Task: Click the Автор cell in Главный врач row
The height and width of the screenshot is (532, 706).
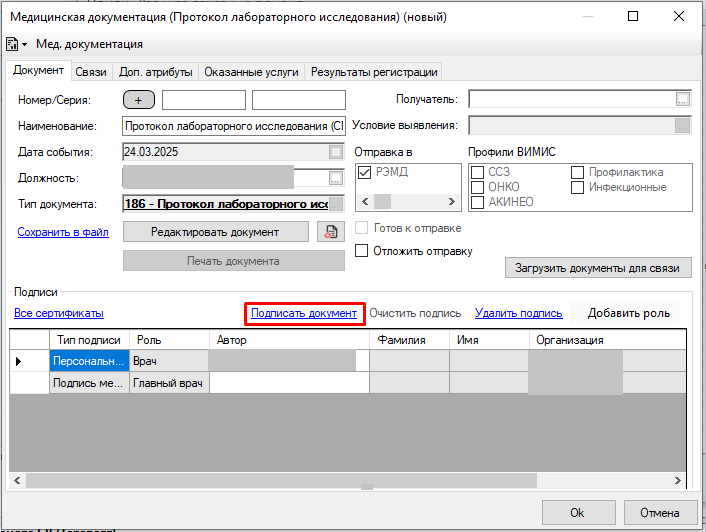Action: (x=290, y=383)
